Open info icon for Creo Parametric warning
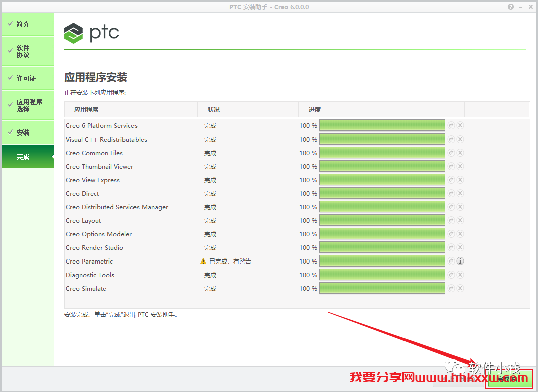538x392 pixels. point(460,261)
